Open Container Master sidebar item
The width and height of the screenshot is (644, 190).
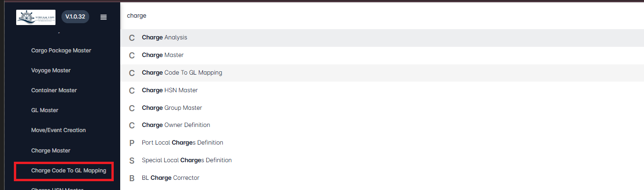pyautogui.click(x=54, y=90)
